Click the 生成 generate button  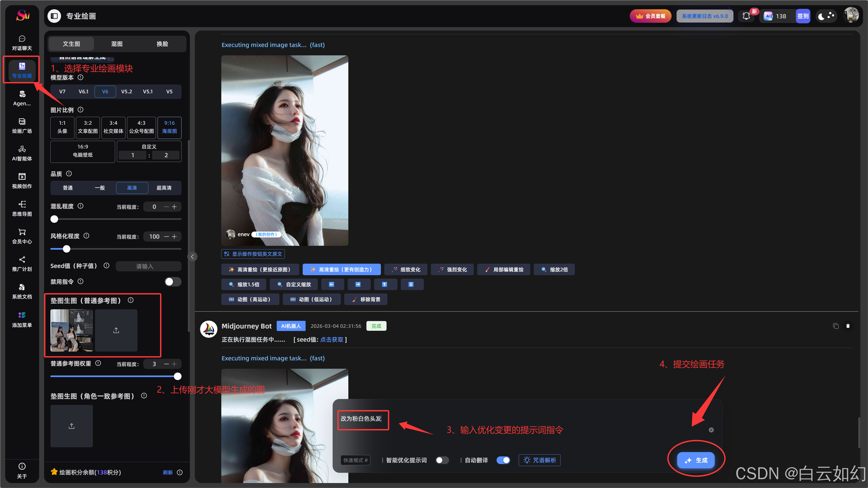pyautogui.click(x=696, y=460)
